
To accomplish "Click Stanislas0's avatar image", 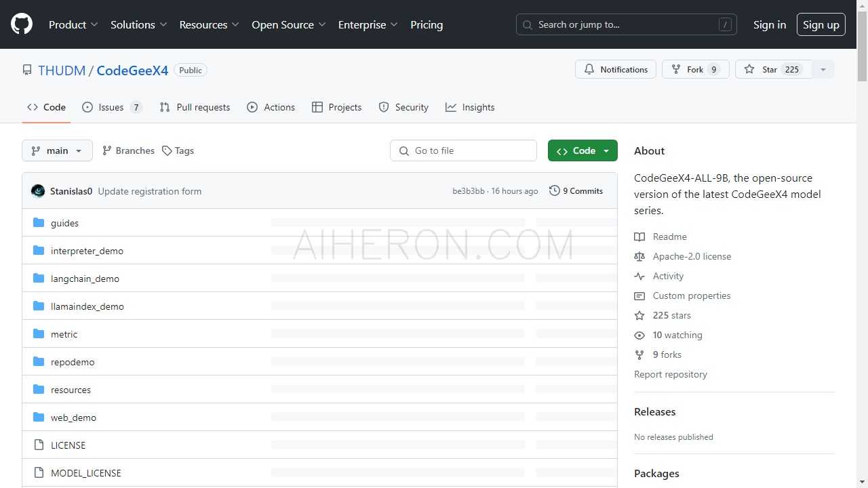I will [x=38, y=191].
